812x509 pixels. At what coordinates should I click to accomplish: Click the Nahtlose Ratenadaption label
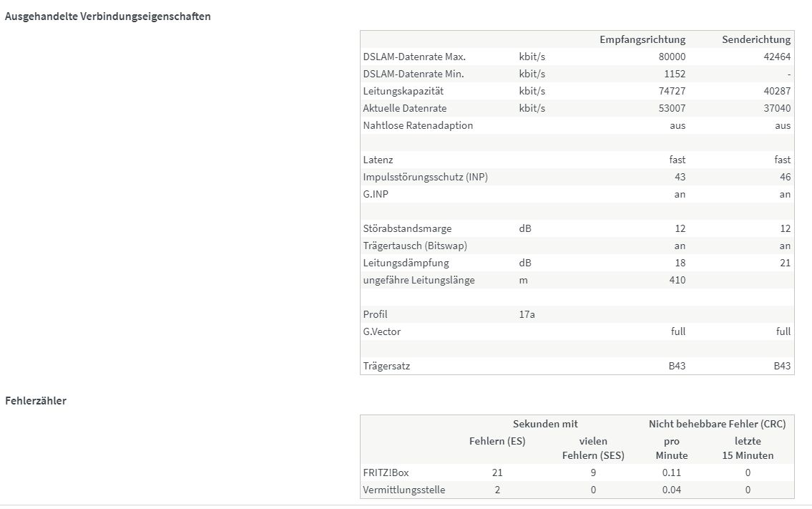(418, 125)
